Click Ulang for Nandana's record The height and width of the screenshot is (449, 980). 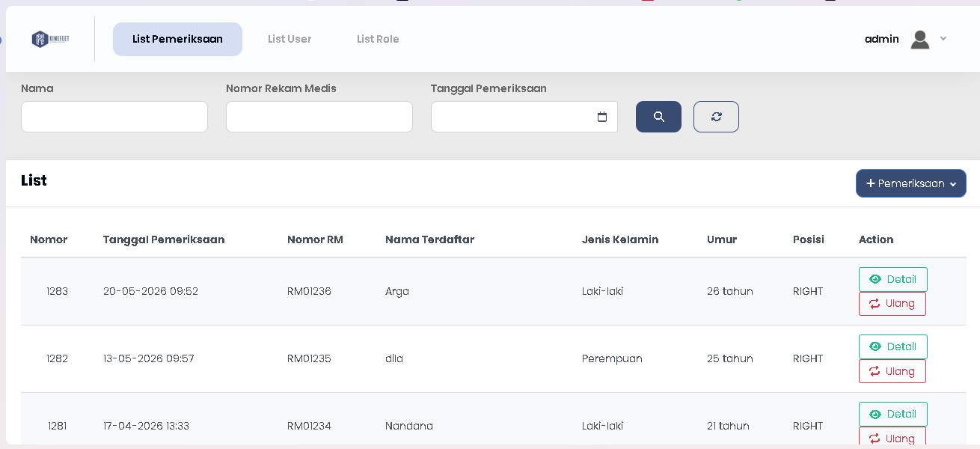(892, 438)
